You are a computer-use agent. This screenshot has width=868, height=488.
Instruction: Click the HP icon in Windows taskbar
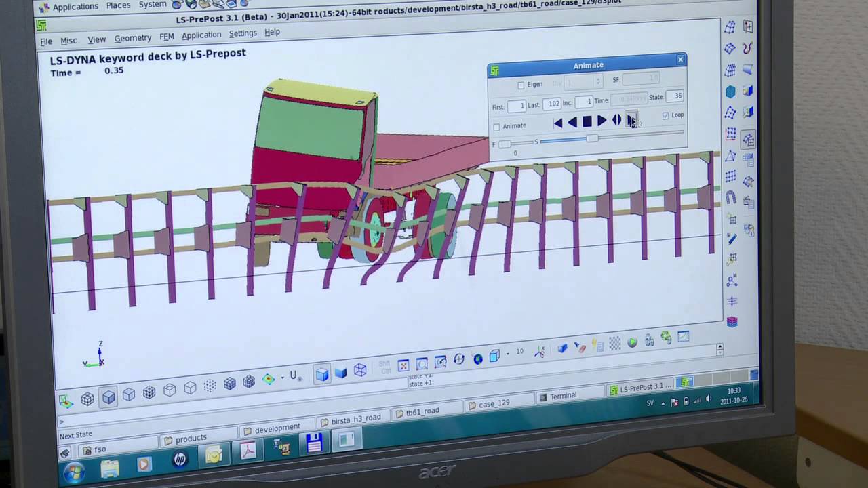(180, 460)
